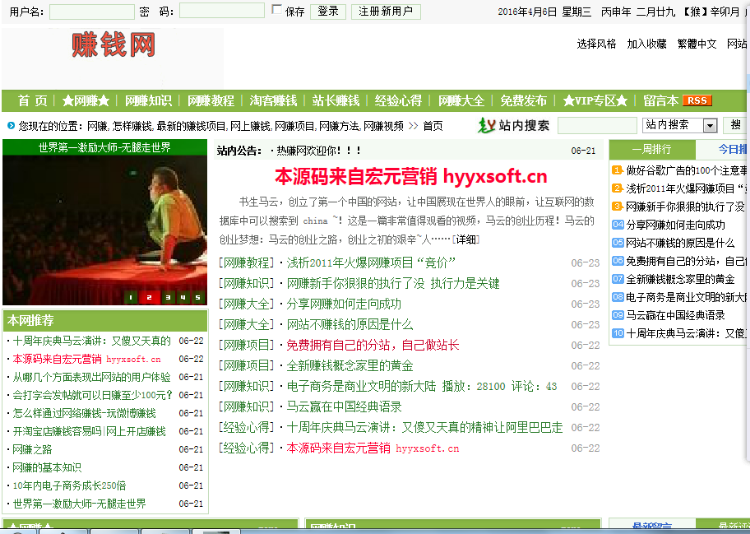750x534 pixels.
Task: Open 本网推荐 item 网赚的基本知识
Action: 47,467
